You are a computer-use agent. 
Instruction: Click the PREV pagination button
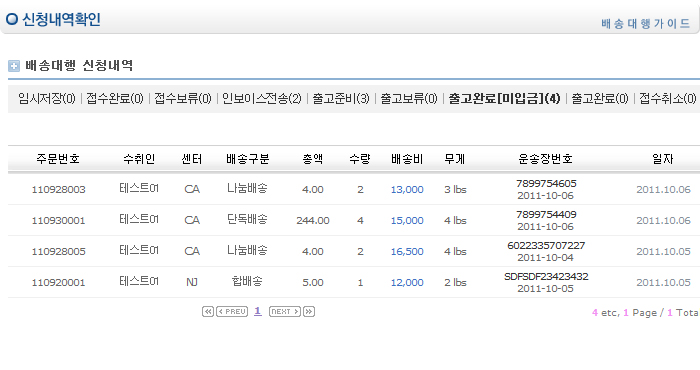[232, 312]
